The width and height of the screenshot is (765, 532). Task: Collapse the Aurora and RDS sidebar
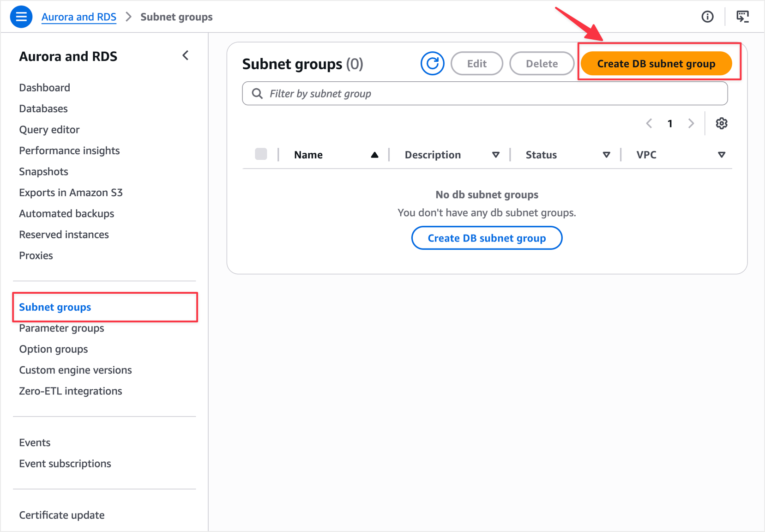point(186,56)
